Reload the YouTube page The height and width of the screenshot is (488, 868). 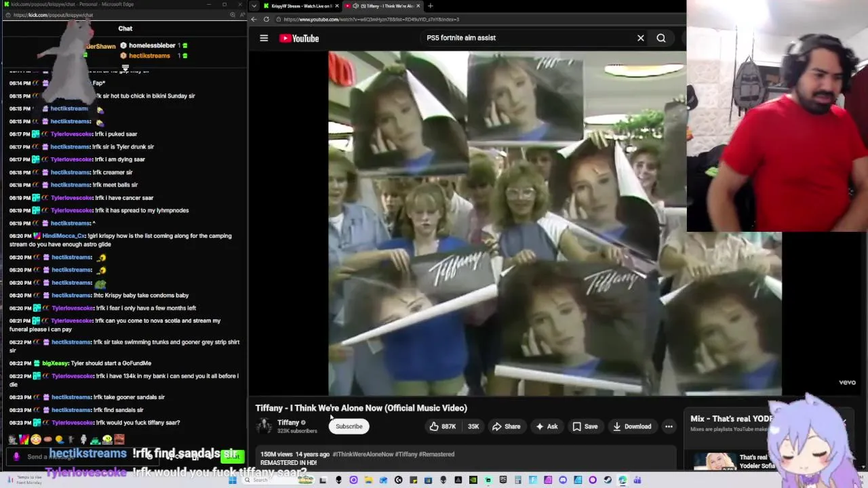coord(267,19)
